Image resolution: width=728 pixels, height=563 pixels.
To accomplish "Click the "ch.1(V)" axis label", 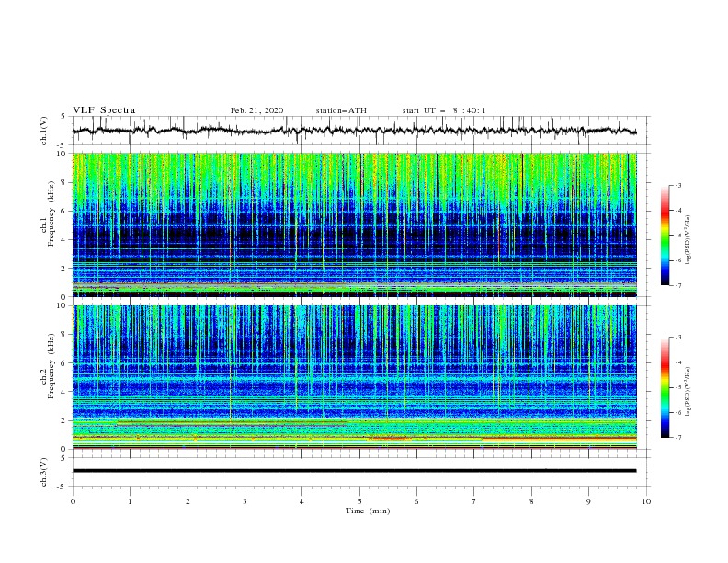I will pos(44,131).
